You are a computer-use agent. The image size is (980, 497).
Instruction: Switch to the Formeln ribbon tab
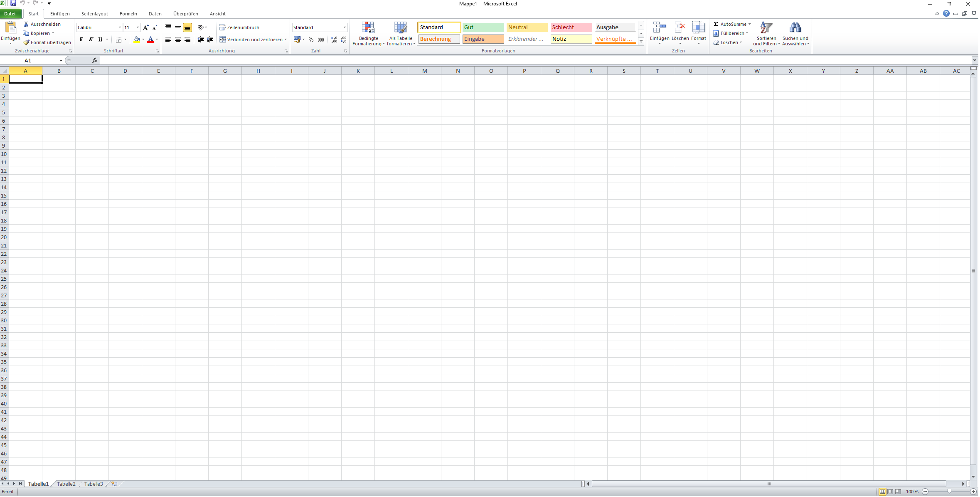point(128,14)
